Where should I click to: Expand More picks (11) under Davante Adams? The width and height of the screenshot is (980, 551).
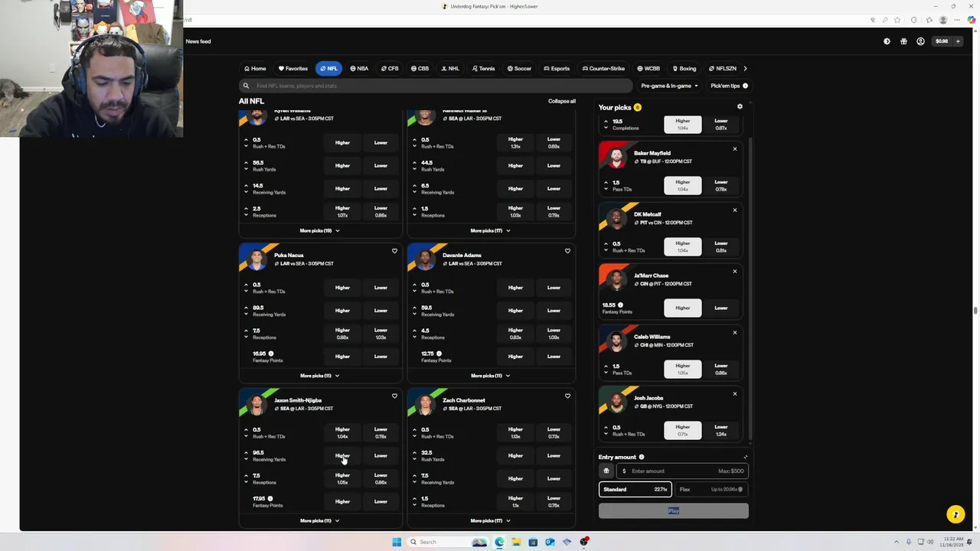pyautogui.click(x=491, y=376)
